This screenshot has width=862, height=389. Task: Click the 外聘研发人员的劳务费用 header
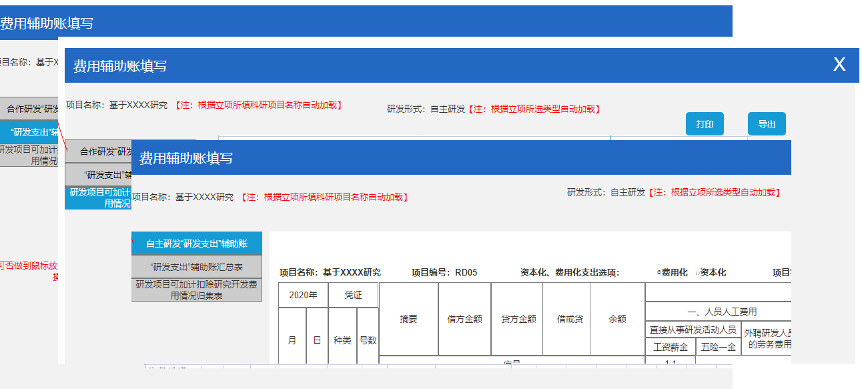coord(767,338)
